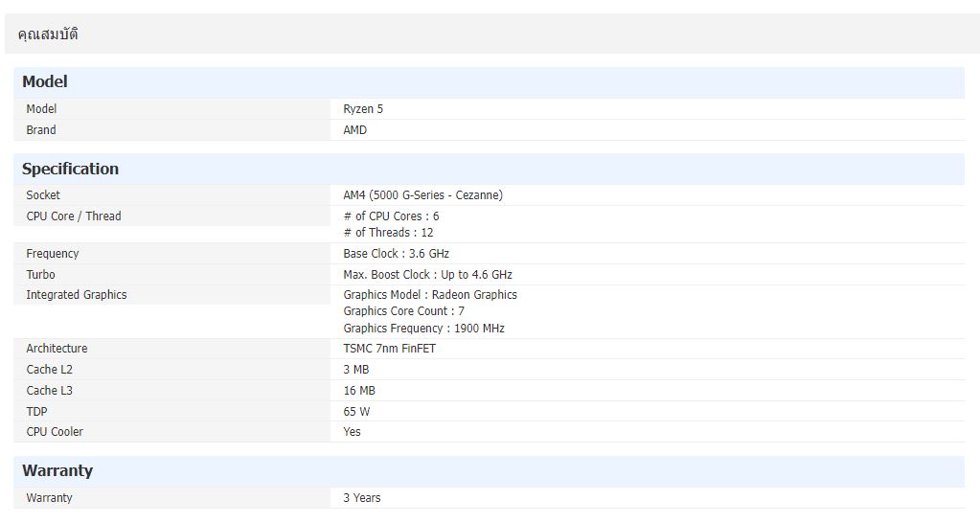
Task: Click the Max. Boost Clock value
Action: click(427, 275)
